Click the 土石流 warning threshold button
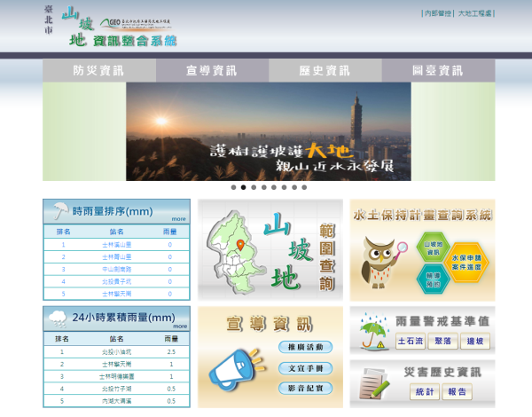The height and width of the screenshot is (417, 532). [x=411, y=341]
